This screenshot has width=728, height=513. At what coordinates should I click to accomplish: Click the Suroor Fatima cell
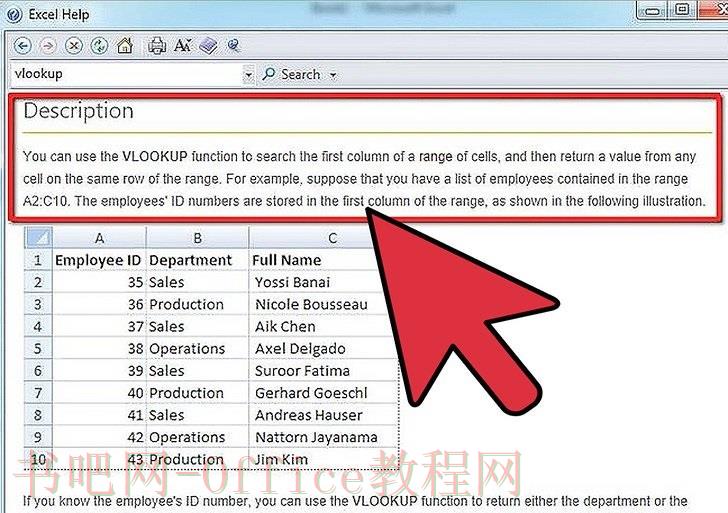[x=324, y=370]
